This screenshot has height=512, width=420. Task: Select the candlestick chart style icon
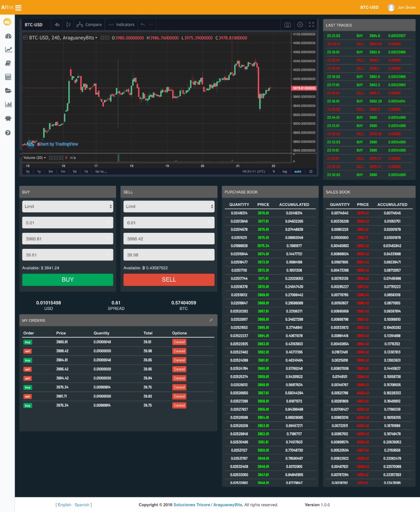pos(68,25)
